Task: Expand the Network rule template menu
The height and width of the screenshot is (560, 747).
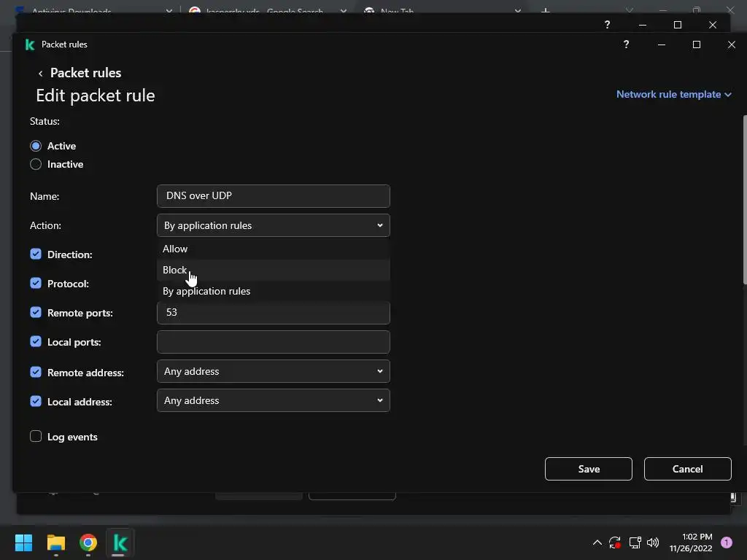Action: (x=673, y=94)
